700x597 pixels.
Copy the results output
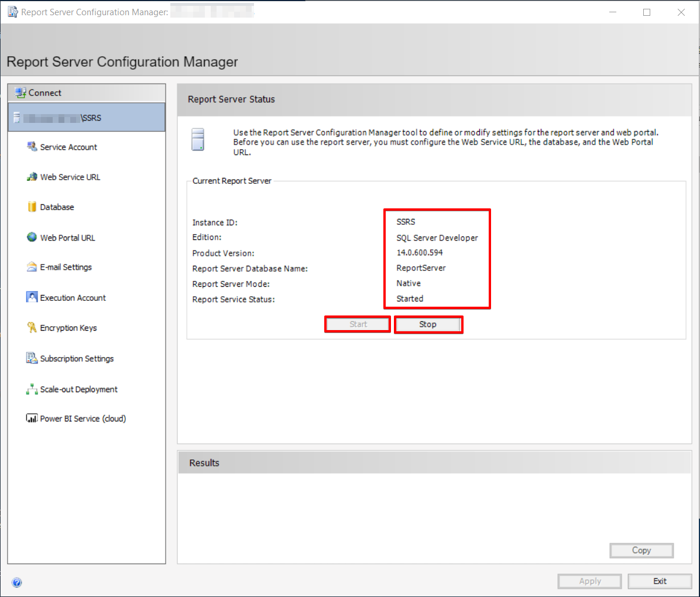[641, 550]
